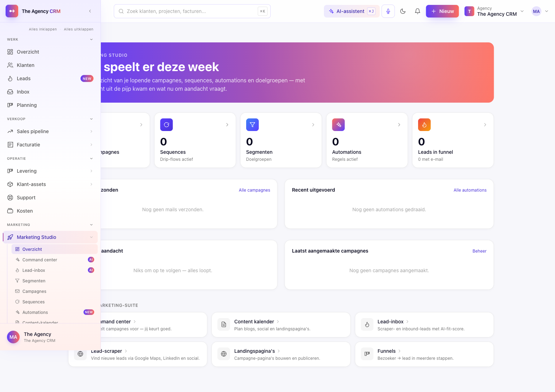Expand Levering submenu arrow
This screenshot has width=555, height=392.
click(x=91, y=171)
